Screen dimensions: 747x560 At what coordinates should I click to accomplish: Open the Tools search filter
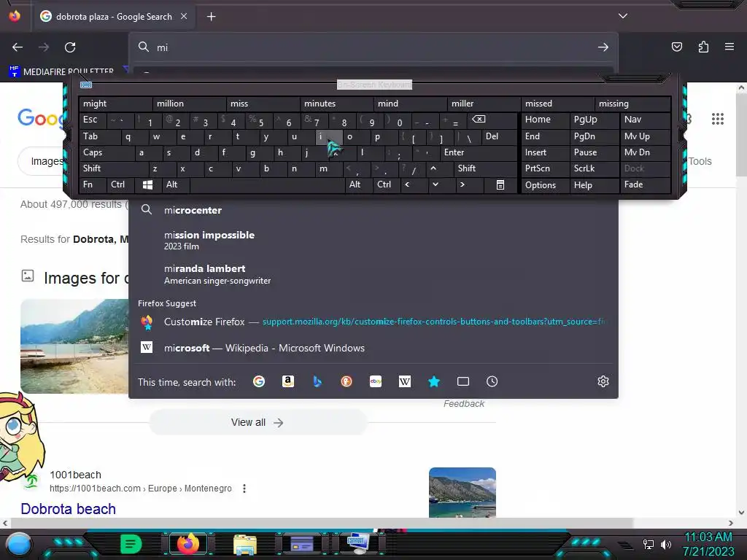pos(700,161)
